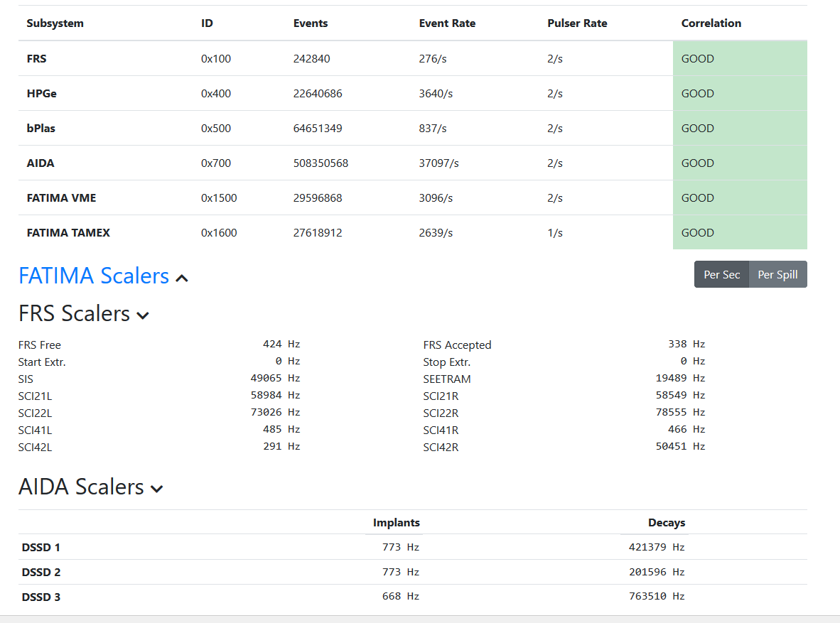Click event rate 3640/s

pos(436,93)
